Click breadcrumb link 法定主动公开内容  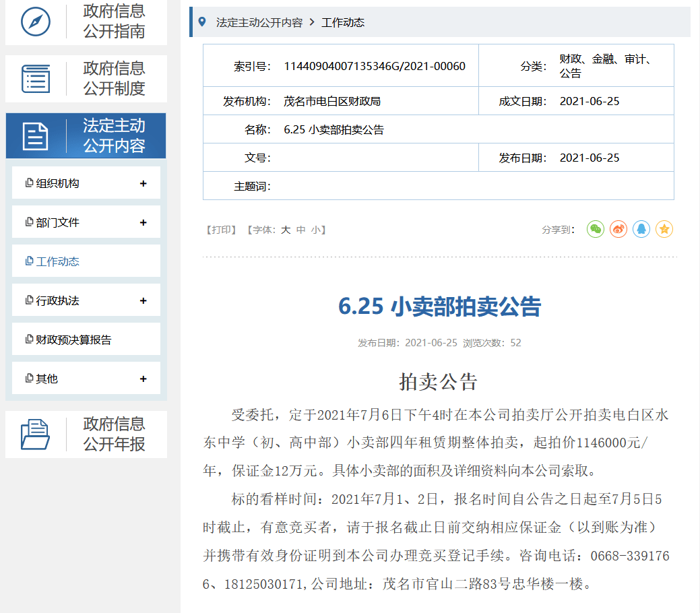pyautogui.click(x=259, y=22)
